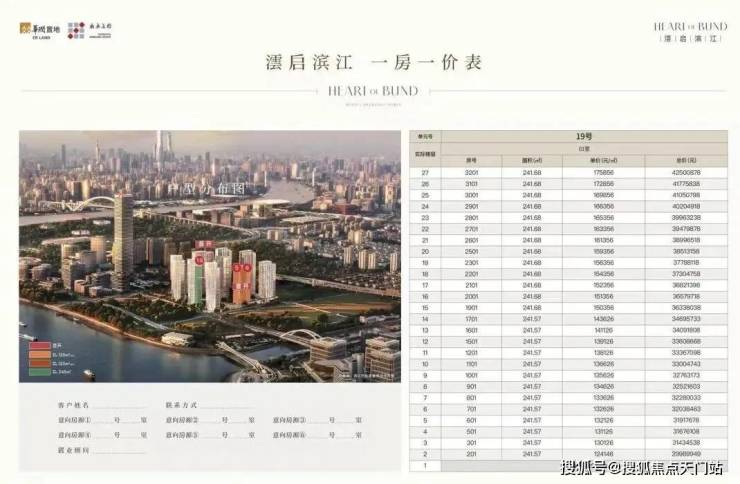Select room number 3201 cell
The height and width of the screenshot is (484, 740).
click(x=471, y=173)
